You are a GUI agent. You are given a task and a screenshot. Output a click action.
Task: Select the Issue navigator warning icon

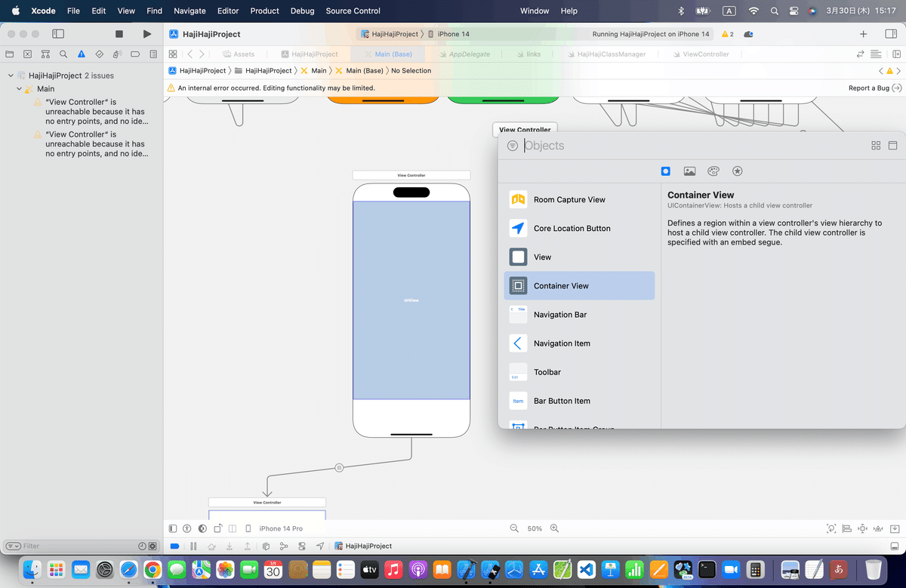[82, 54]
